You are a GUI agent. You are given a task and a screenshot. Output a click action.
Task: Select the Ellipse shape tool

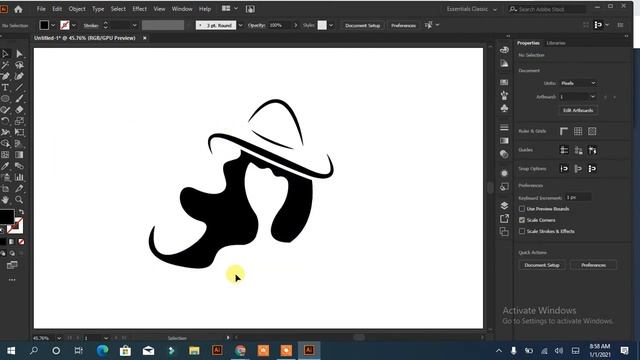coord(5,99)
